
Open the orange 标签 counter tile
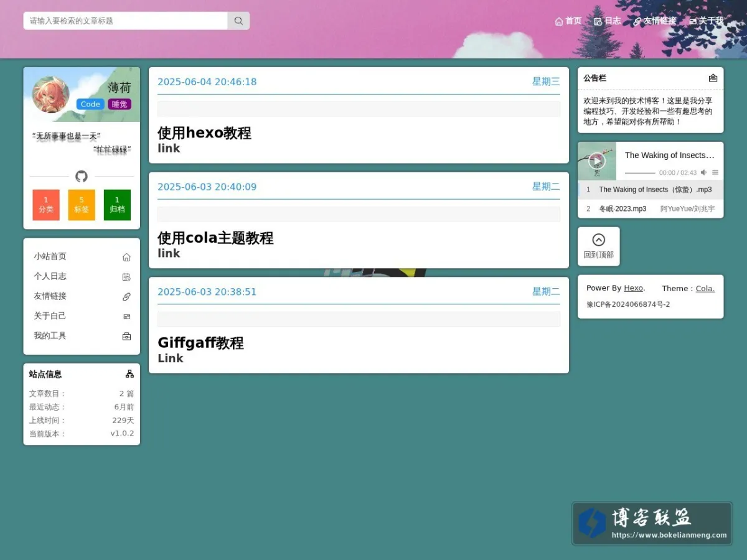pos(82,205)
